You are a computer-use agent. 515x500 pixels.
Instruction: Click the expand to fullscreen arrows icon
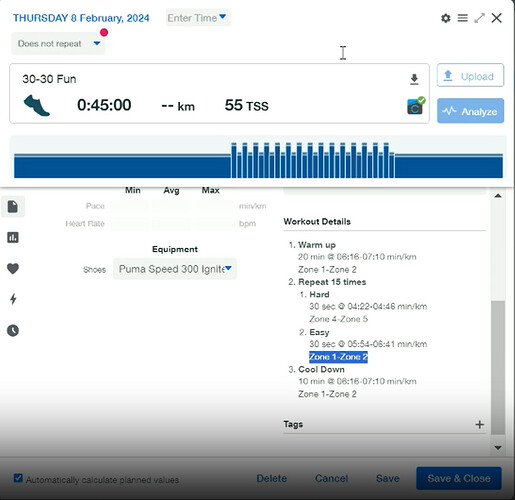479,18
